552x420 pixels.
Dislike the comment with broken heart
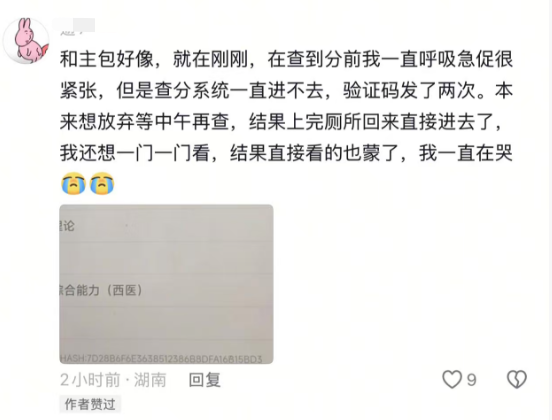pos(516,380)
